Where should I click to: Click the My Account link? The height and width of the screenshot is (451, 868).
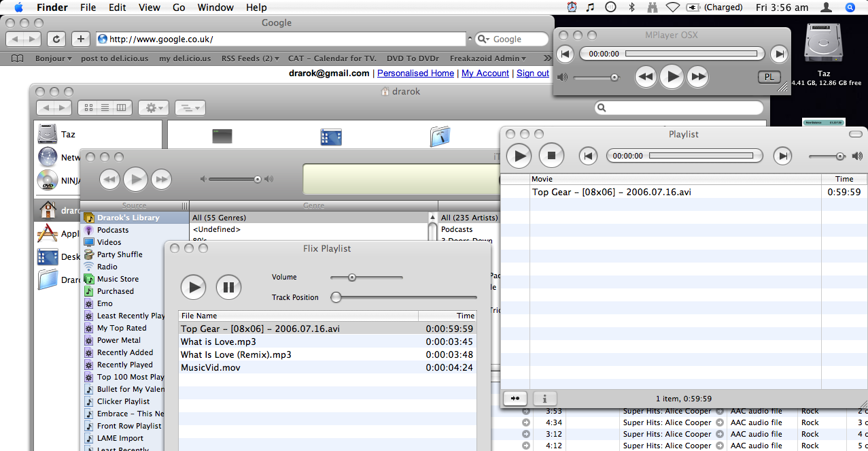coord(485,73)
